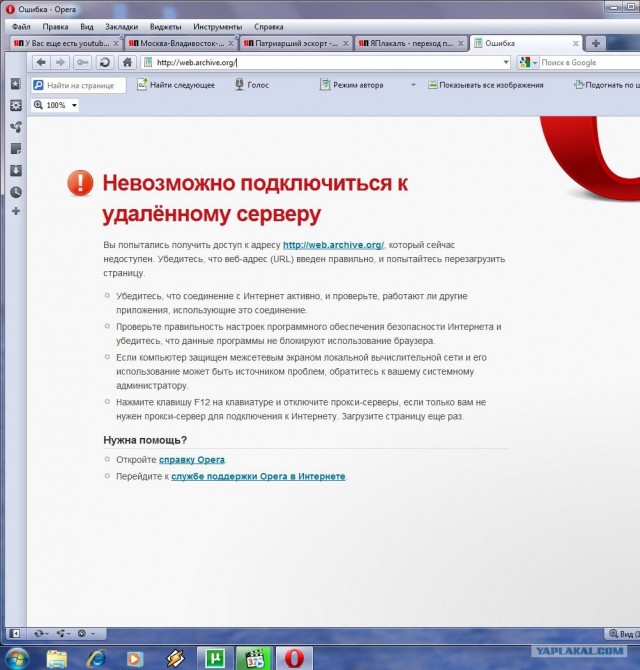Open the Opera Link sync status icon
Screen dimensions: 640x670
click(x=41, y=633)
